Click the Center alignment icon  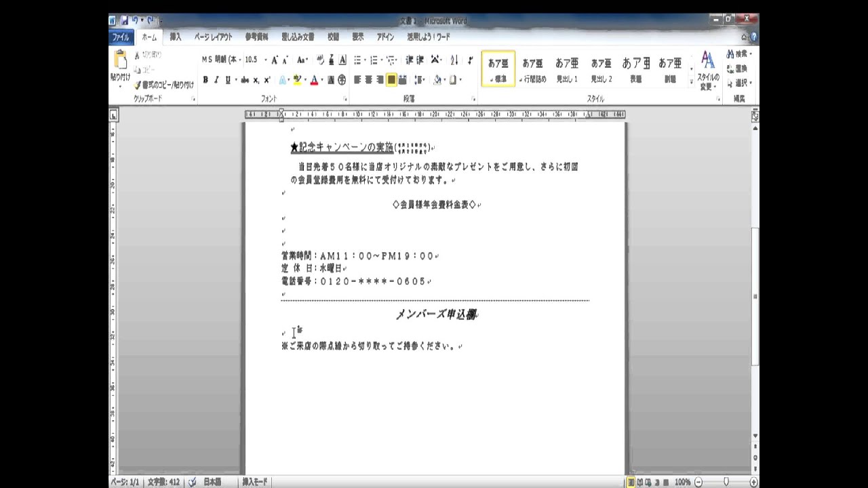point(369,80)
